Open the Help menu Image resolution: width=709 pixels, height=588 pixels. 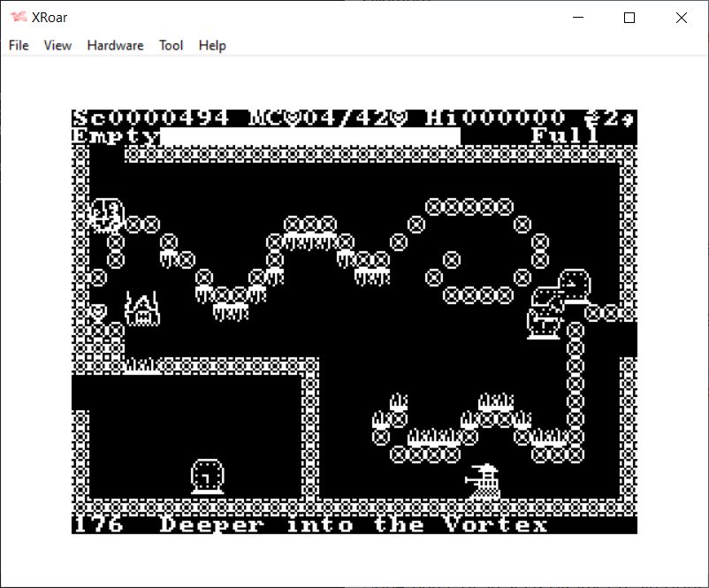coord(212,45)
